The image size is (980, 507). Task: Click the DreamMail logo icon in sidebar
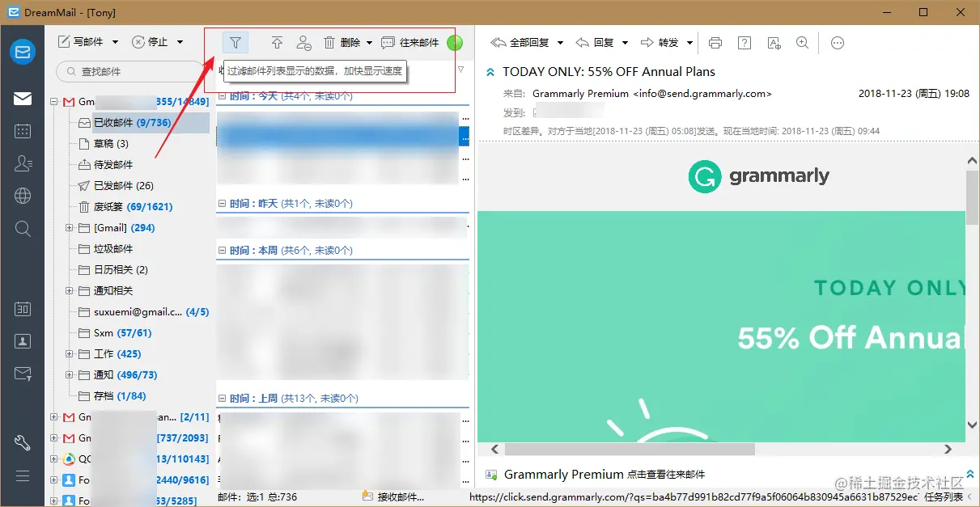tap(23, 52)
